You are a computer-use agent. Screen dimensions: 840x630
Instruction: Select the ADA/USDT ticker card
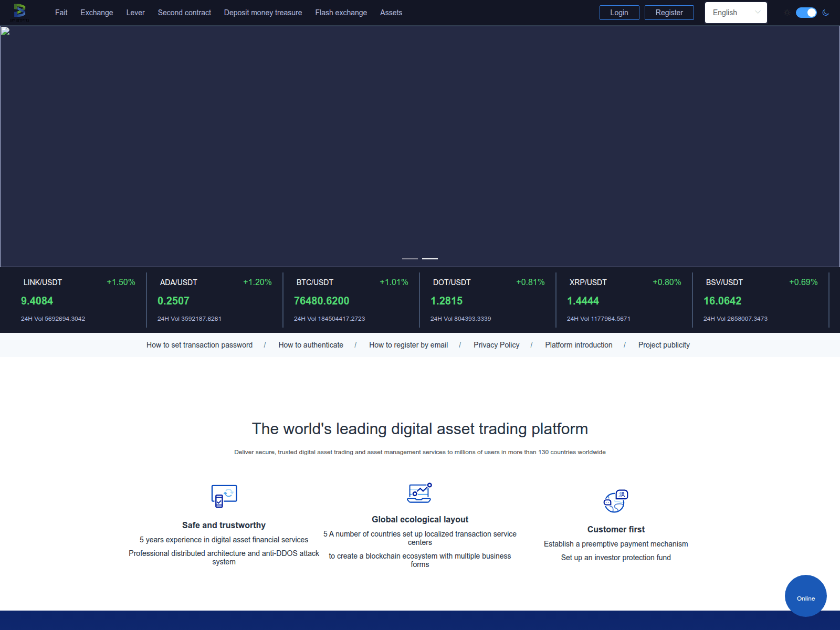(x=215, y=300)
